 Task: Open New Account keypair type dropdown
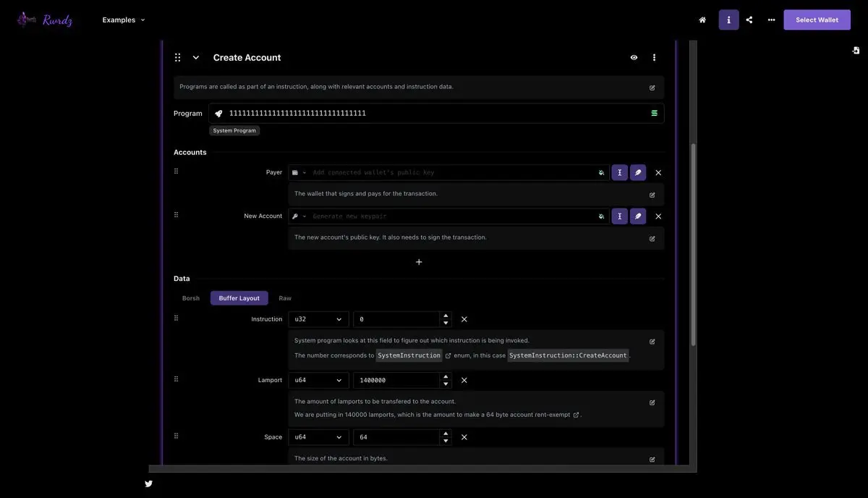pos(299,216)
